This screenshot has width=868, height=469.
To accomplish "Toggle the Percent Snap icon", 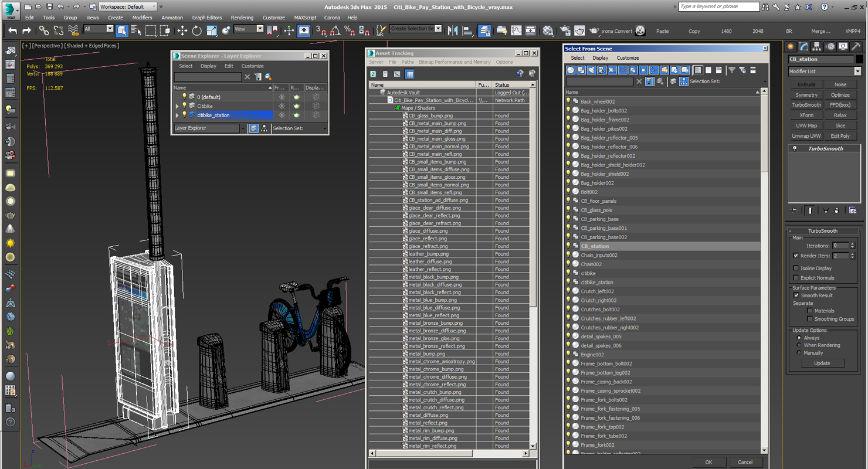I will [x=350, y=30].
